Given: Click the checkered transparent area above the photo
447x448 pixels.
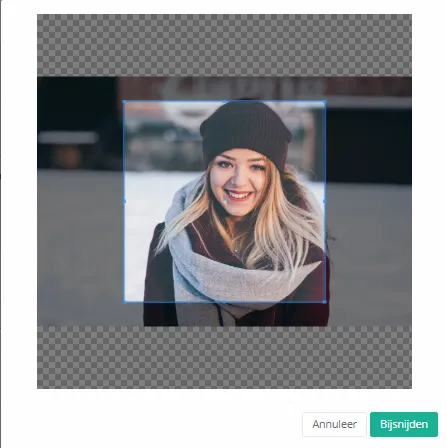Looking at the screenshot, I should pyautogui.click(x=224, y=45).
